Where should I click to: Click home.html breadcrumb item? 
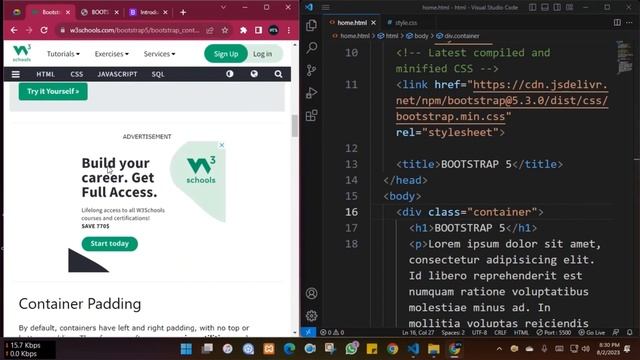tap(351, 36)
